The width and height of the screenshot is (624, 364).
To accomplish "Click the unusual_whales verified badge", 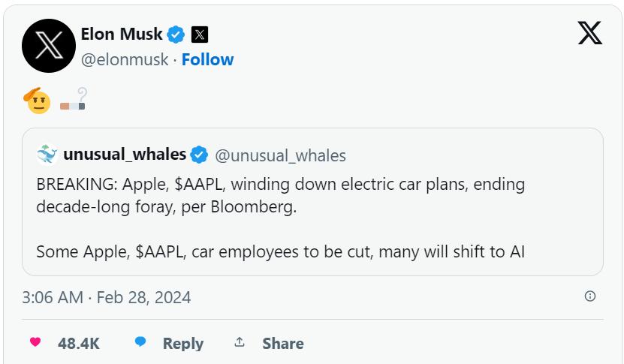I will point(199,155).
